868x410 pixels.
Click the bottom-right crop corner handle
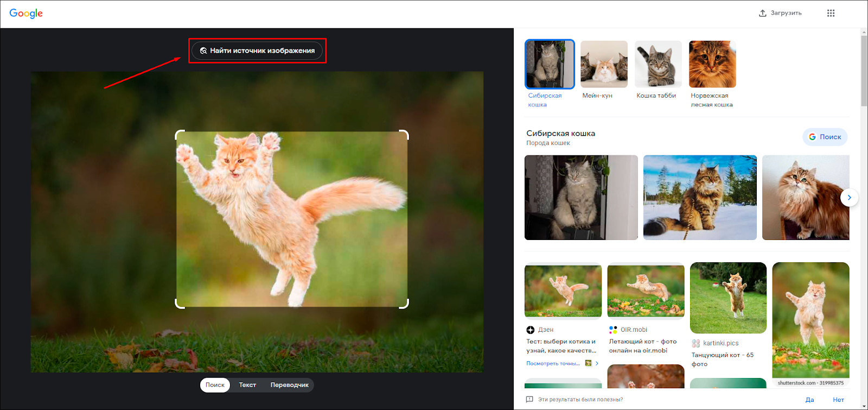coord(404,304)
